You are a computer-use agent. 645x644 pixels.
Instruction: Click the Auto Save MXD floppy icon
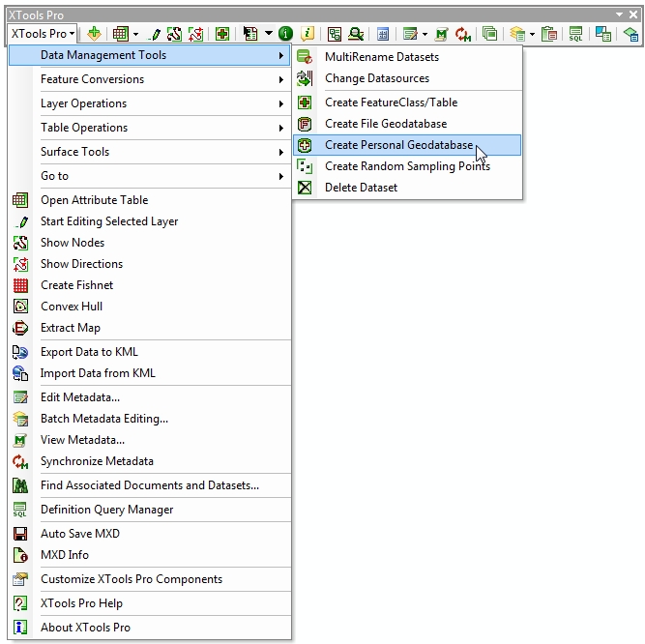point(20,534)
